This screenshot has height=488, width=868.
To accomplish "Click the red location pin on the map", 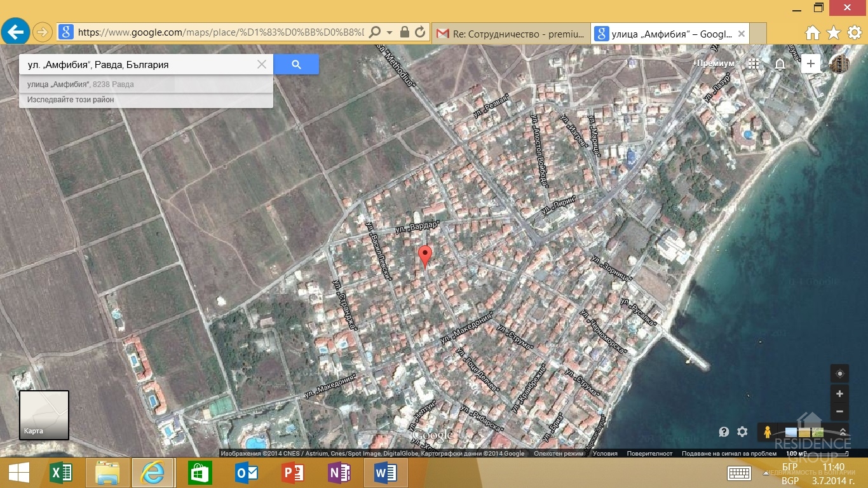I will [x=425, y=256].
